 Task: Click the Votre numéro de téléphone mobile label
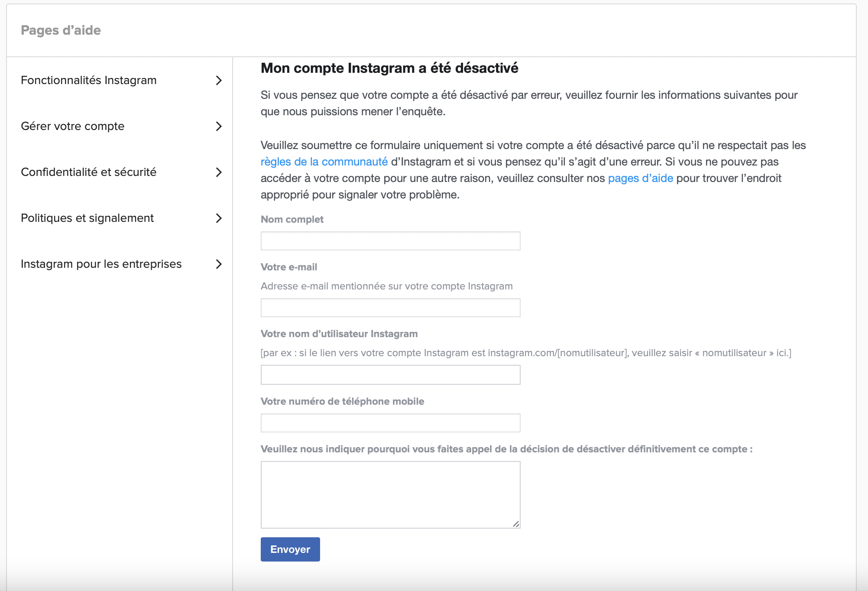[342, 401]
